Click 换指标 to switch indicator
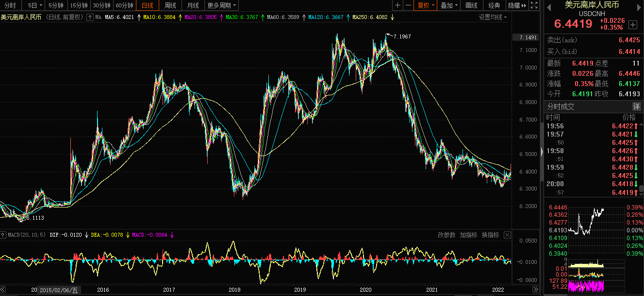Viewport: 644px width, 296px height. click(x=490, y=235)
